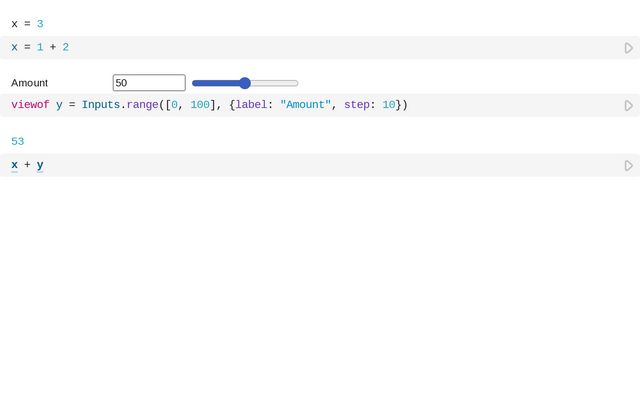Click the viewof keyword in the code
This screenshot has height=400, width=640.
tap(30, 105)
